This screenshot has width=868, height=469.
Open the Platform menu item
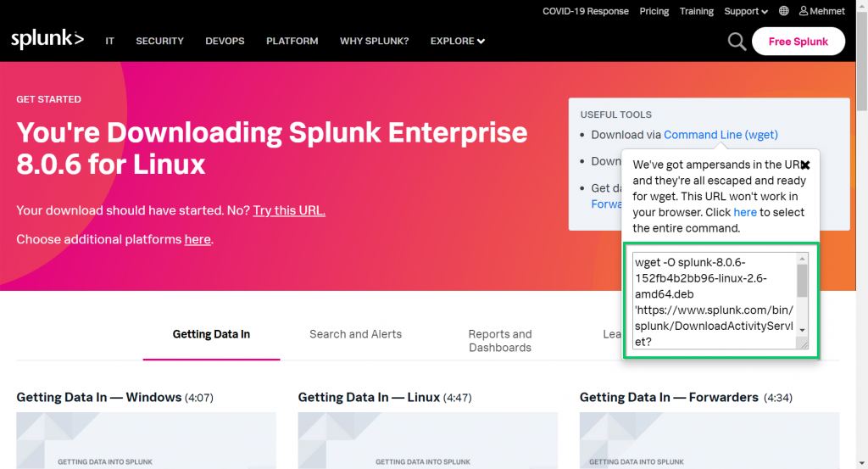[292, 41]
